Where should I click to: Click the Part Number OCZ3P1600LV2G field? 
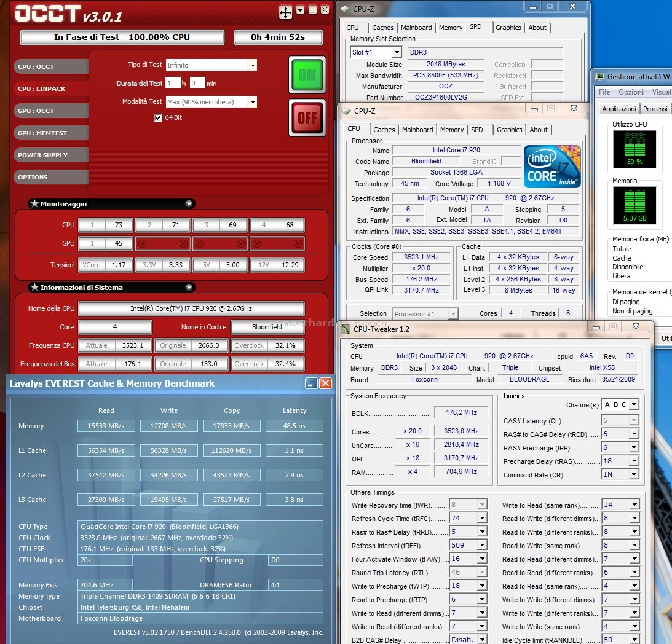pyautogui.click(x=445, y=97)
